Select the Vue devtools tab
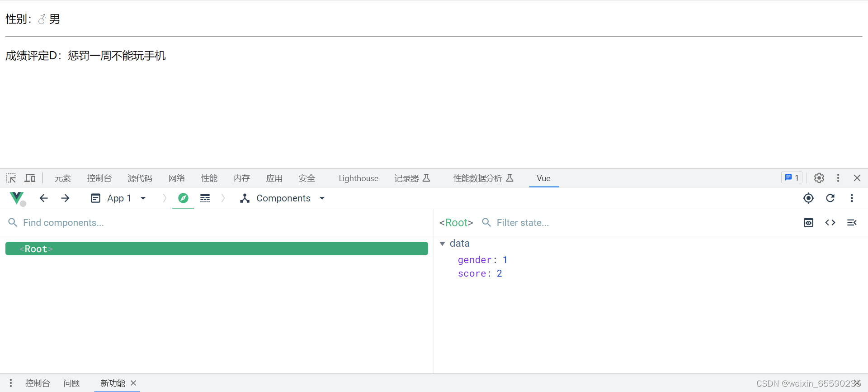Viewport: 868px width, 392px height. (x=543, y=178)
